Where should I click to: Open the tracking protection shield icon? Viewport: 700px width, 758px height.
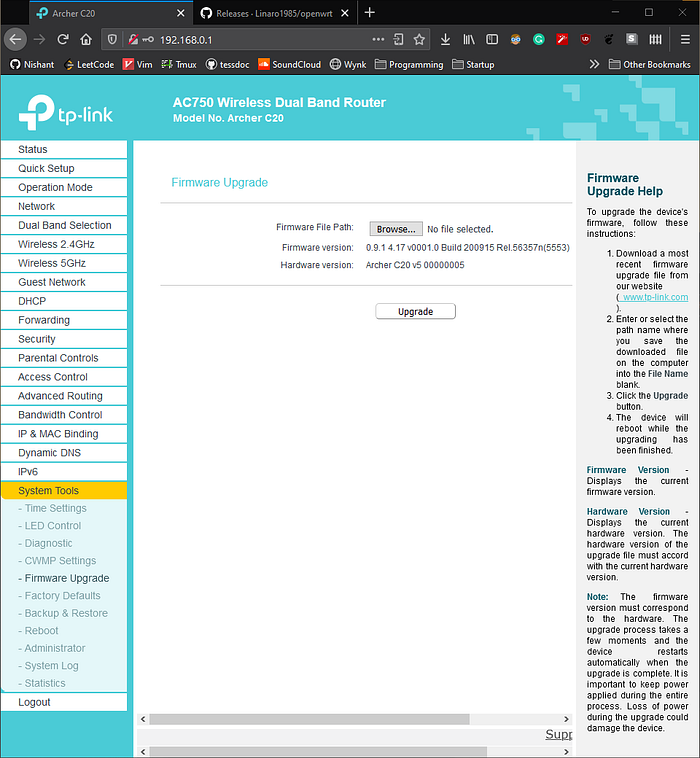click(x=112, y=40)
